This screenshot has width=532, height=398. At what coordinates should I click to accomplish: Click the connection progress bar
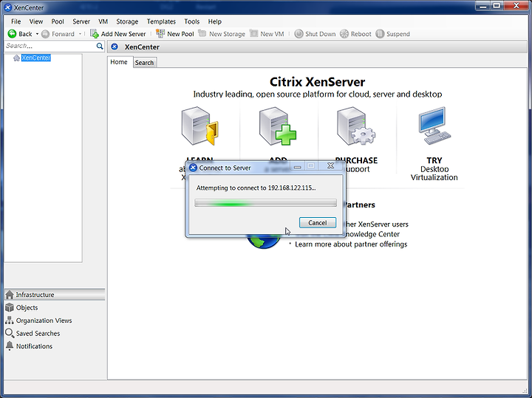(x=266, y=203)
